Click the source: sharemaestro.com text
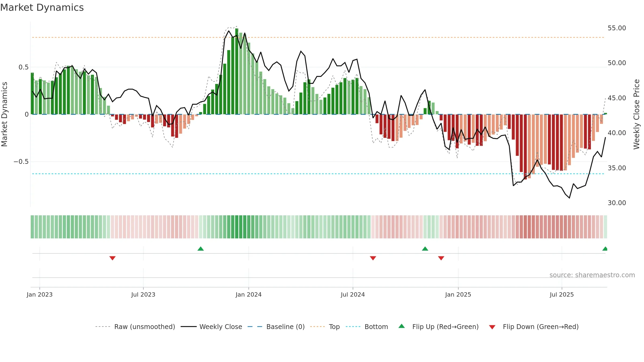Screen dimensions: 644x362 592,275
